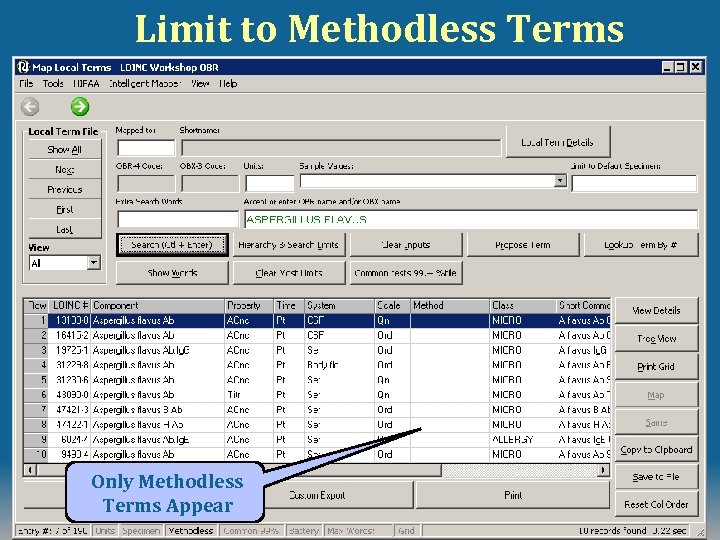Click Clear Most Limits button
Viewport: 720px width, 540px height.
[289, 273]
